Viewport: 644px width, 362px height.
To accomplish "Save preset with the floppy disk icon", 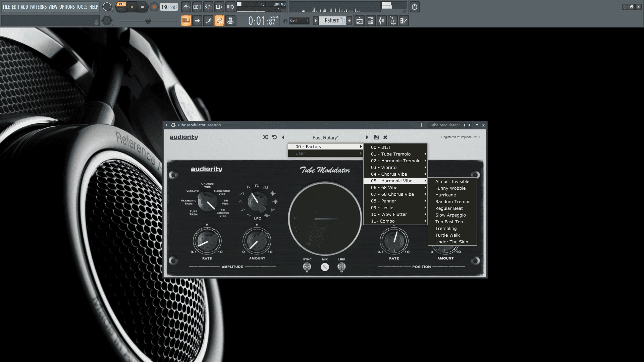I will (376, 137).
